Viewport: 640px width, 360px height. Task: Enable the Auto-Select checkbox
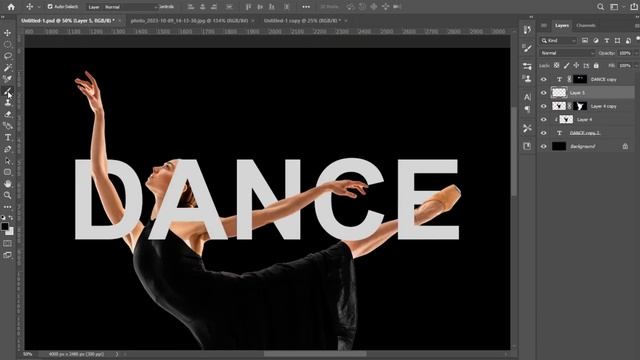tap(50, 7)
